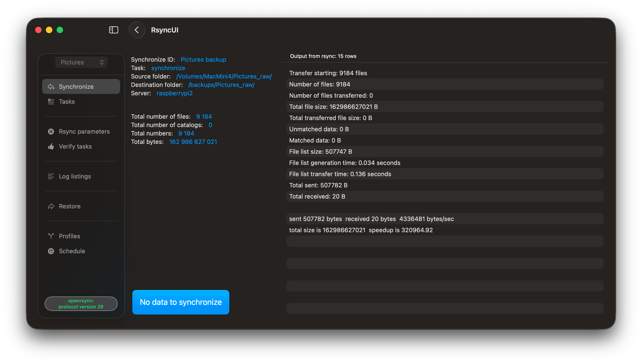Click the back chevron button

click(137, 30)
